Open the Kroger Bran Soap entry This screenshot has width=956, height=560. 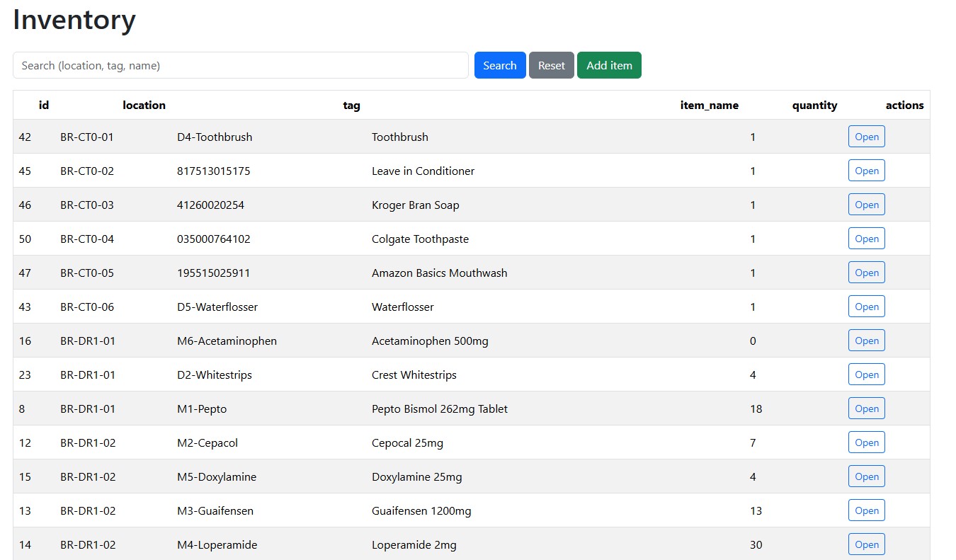(866, 204)
